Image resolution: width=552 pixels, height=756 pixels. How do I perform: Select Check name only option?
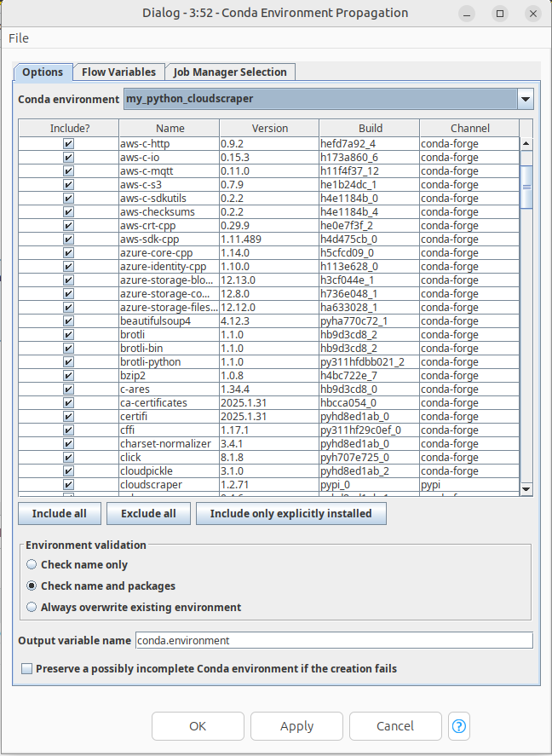click(x=32, y=564)
